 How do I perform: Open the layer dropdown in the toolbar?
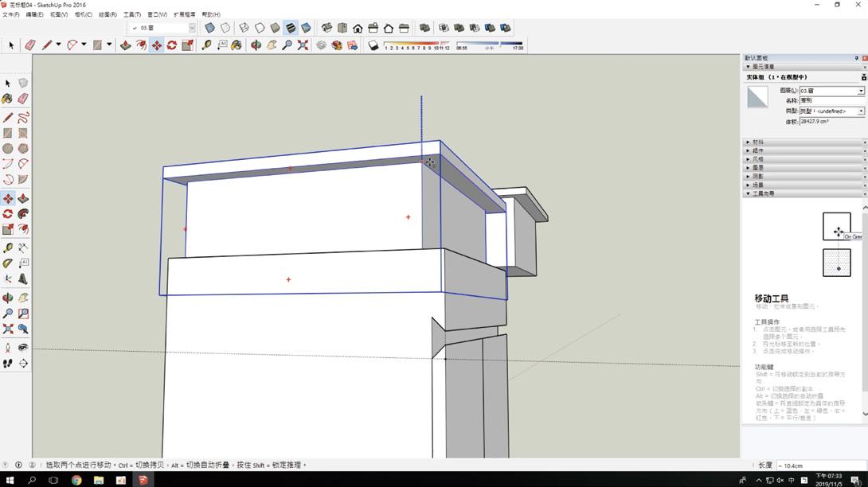(191, 28)
